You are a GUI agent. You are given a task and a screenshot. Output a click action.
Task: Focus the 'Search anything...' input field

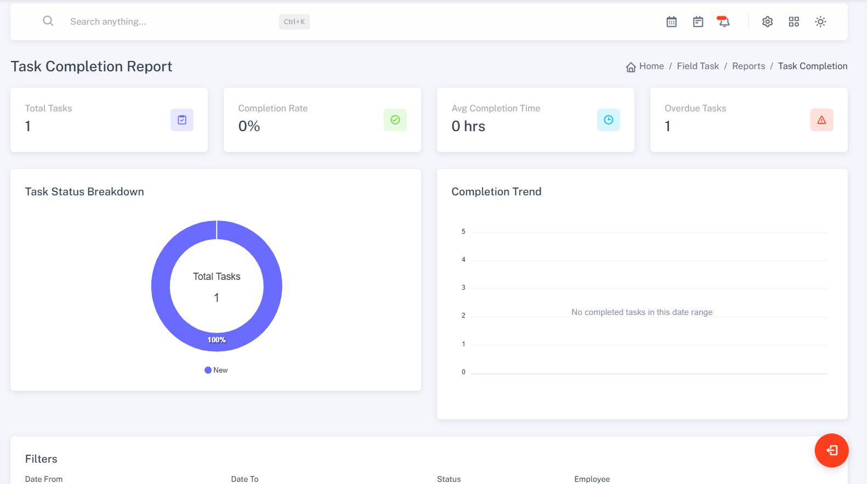pyautogui.click(x=164, y=21)
